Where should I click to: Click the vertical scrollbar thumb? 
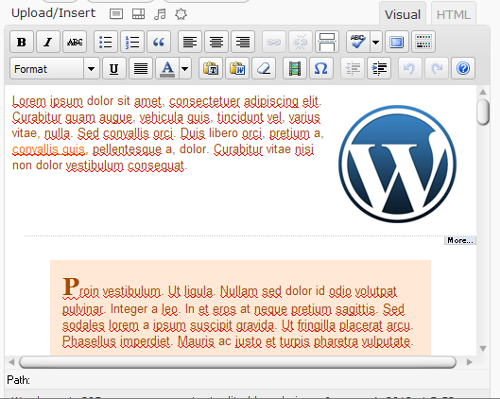483,112
